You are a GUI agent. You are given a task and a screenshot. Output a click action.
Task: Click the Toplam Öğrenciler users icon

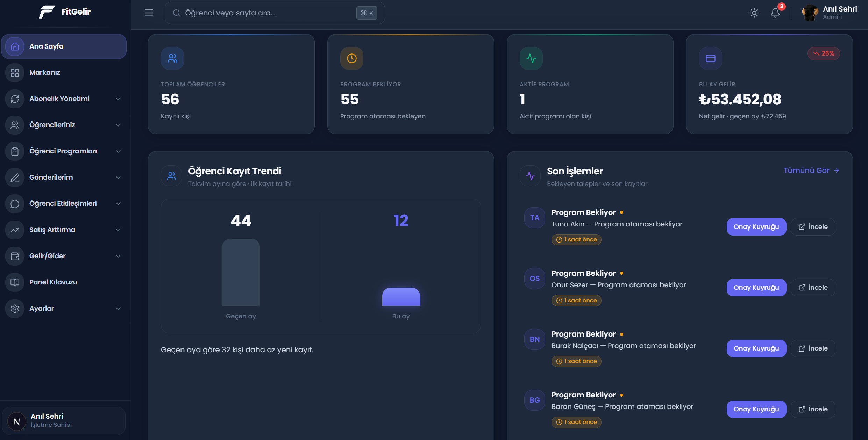(x=172, y=58)
